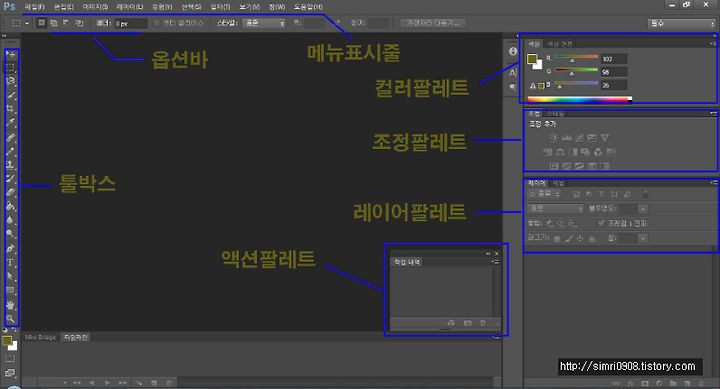Select the Dodge tool

11,234
